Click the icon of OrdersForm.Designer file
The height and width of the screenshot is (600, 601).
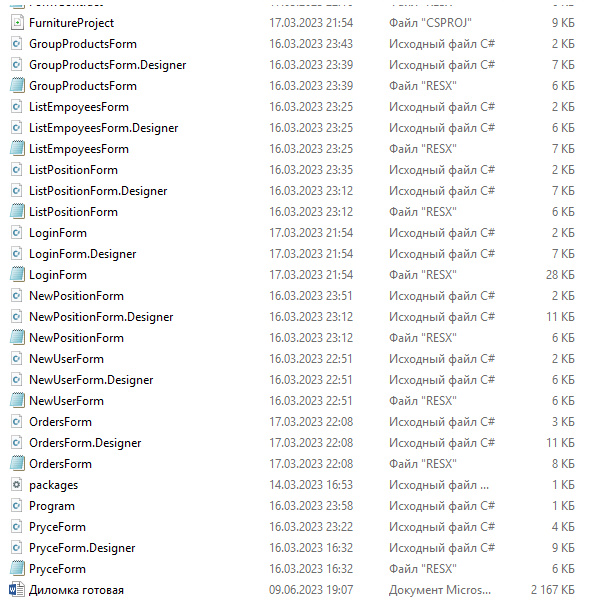tap(16, 443)
